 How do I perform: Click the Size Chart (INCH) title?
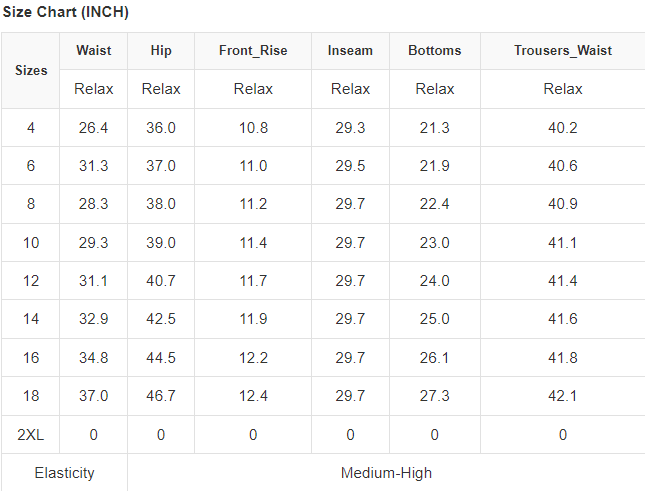(x=66, y=13)
